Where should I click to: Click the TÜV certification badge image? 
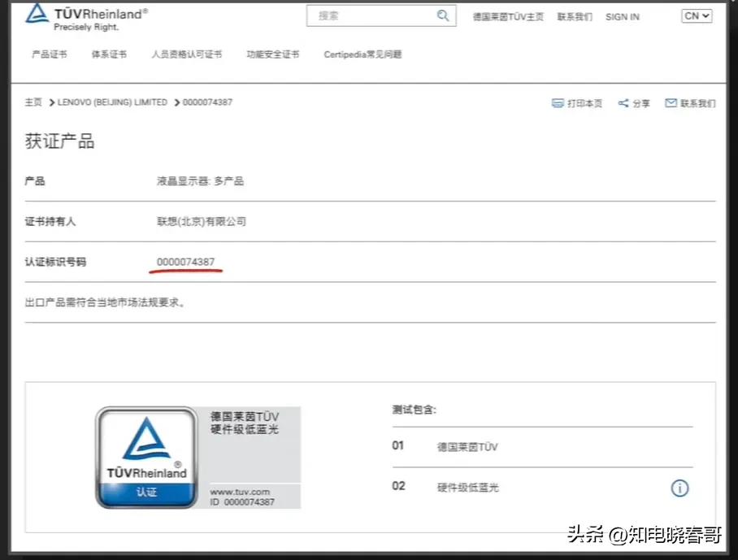pyautogui.click(x=146, y=455)
